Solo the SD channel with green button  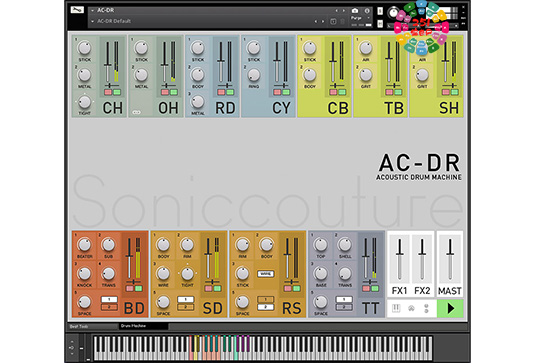217,289
